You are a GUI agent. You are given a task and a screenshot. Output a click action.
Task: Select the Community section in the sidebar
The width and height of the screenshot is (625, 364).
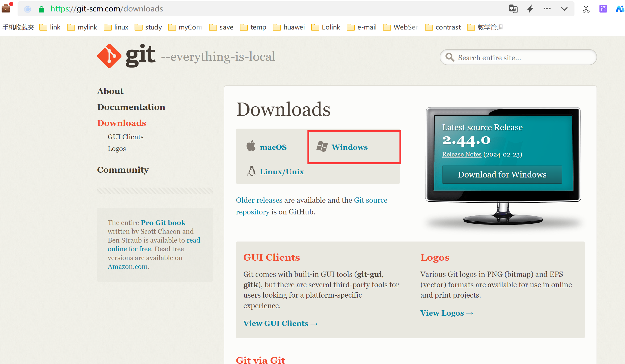(x=123, y=170)
